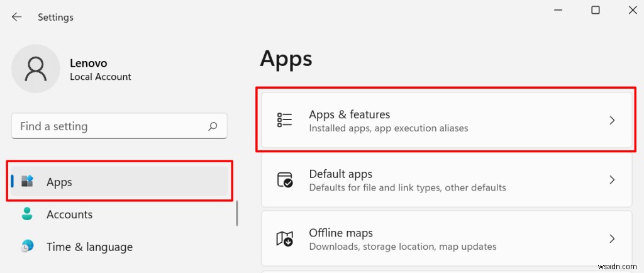Screen dimensions: 644x273
Task: Open Time & language settings category
Action: click(x=89, y=247)
